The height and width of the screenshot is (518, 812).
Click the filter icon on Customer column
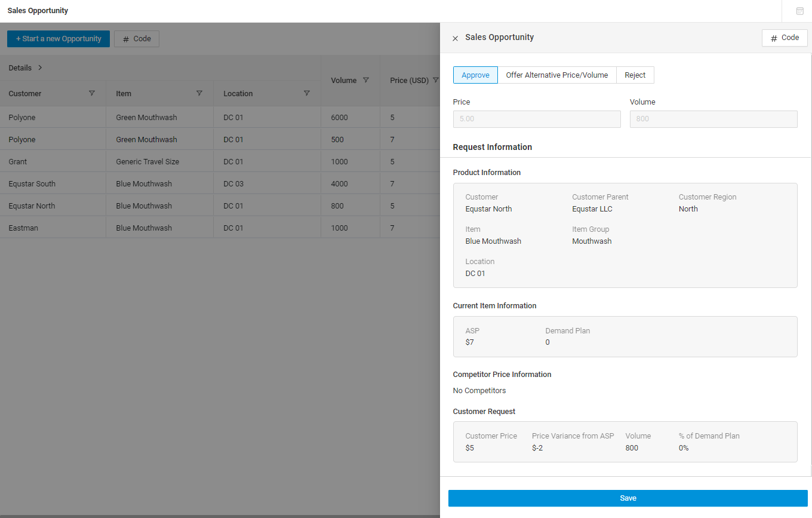[92, 93]
